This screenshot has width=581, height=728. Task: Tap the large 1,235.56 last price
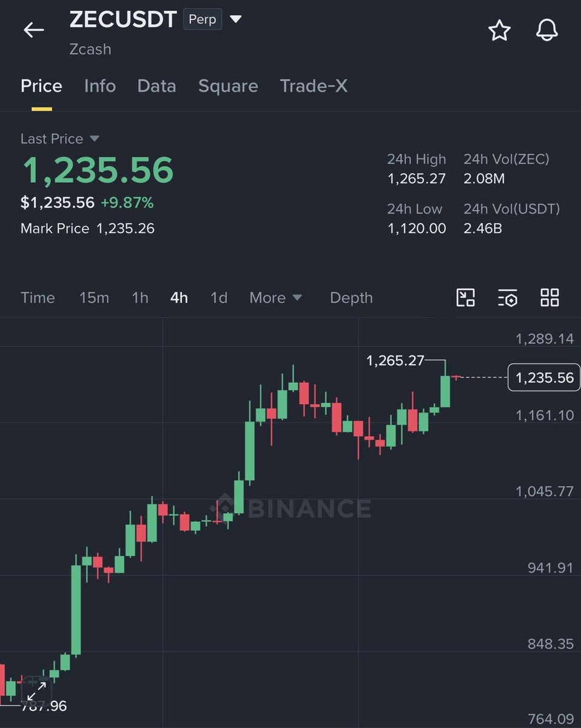[x=98, y=170]
